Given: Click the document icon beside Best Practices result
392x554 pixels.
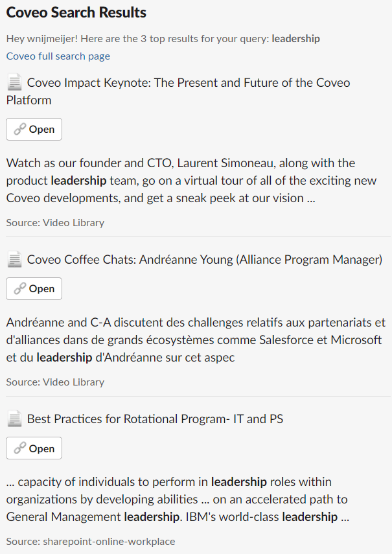Looking at the screenshot, I should tap(14, 419).
